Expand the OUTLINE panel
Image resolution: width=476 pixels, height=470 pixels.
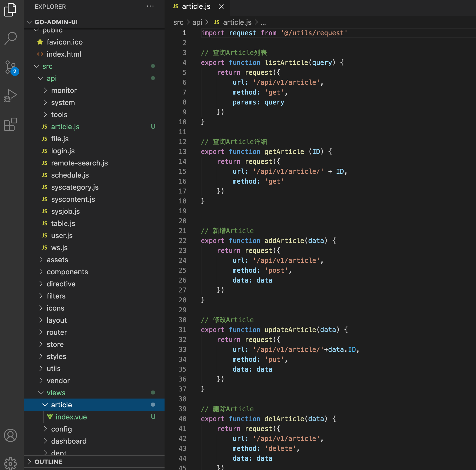click(x=94, y=462)
